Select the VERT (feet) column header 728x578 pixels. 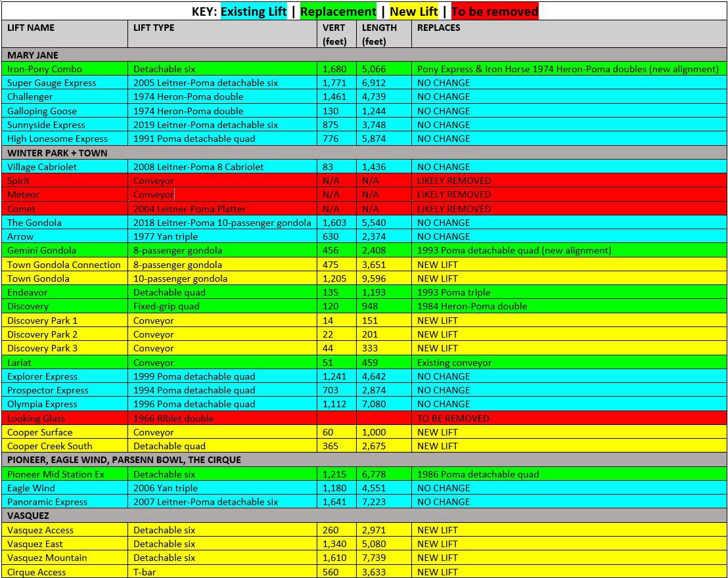point(336,34)
